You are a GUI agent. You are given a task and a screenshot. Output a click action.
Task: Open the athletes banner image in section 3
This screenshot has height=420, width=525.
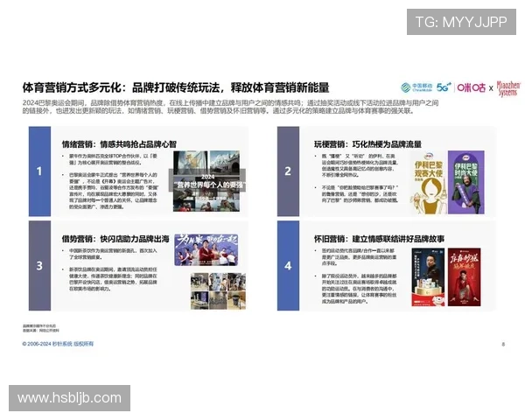(206, 250)
